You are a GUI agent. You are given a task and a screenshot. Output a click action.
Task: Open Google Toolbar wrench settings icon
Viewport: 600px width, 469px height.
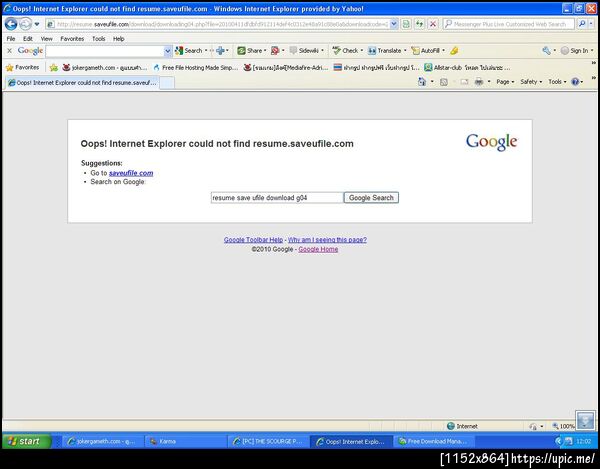(x=546, y=50)
